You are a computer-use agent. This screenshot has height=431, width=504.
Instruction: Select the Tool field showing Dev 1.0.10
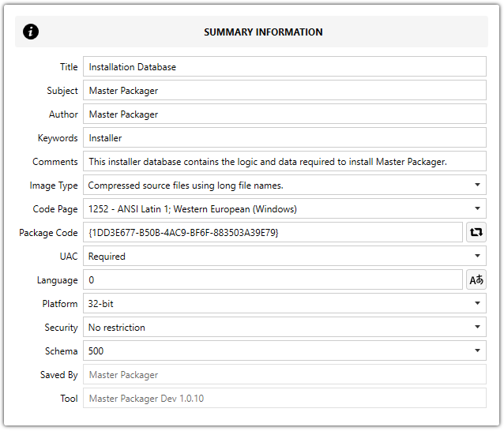(x=284, y=399)
